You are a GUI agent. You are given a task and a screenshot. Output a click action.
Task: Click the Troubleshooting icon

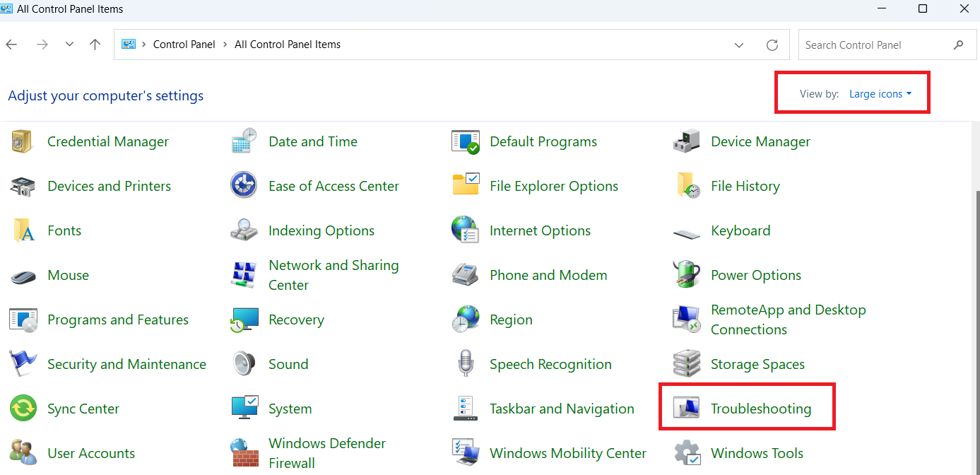[686, 409]
